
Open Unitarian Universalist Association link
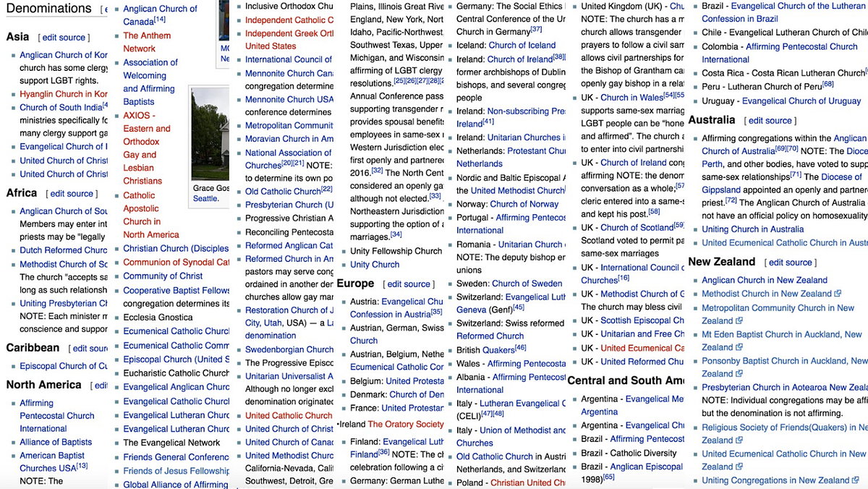pos(289,376)
